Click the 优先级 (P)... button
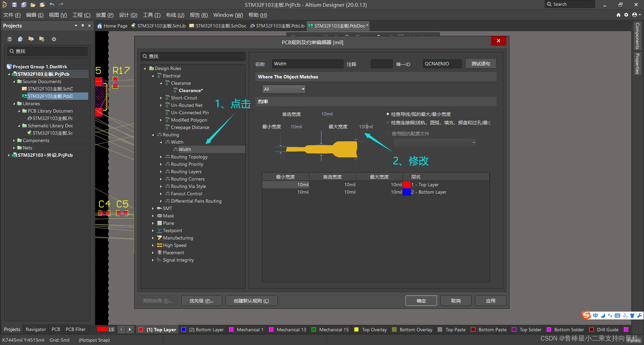 coord(202,301)
